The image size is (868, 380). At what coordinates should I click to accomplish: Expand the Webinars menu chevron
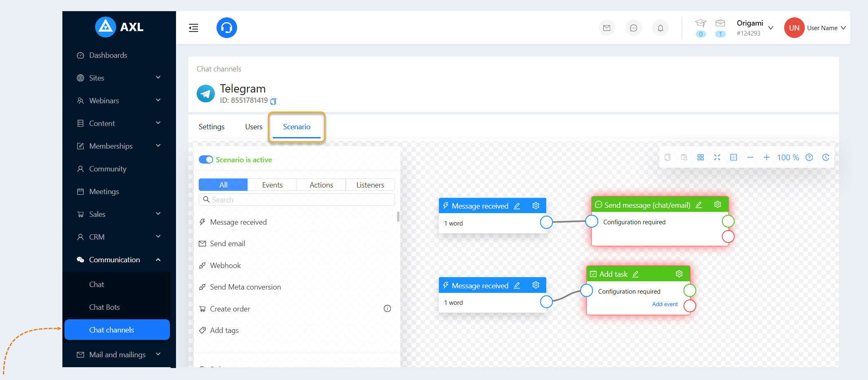pos(158,100)
